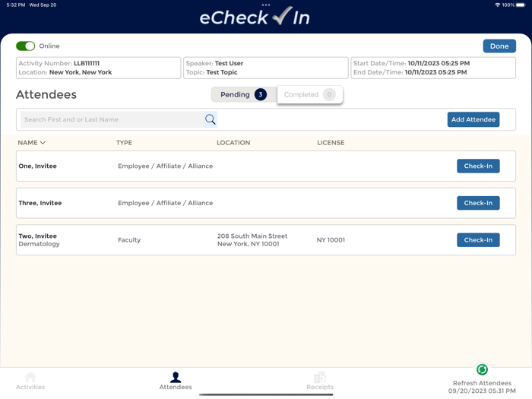Click the Add Attendee button
The image size is (532, 399).
pyautogui.click(x=473, y=119)
